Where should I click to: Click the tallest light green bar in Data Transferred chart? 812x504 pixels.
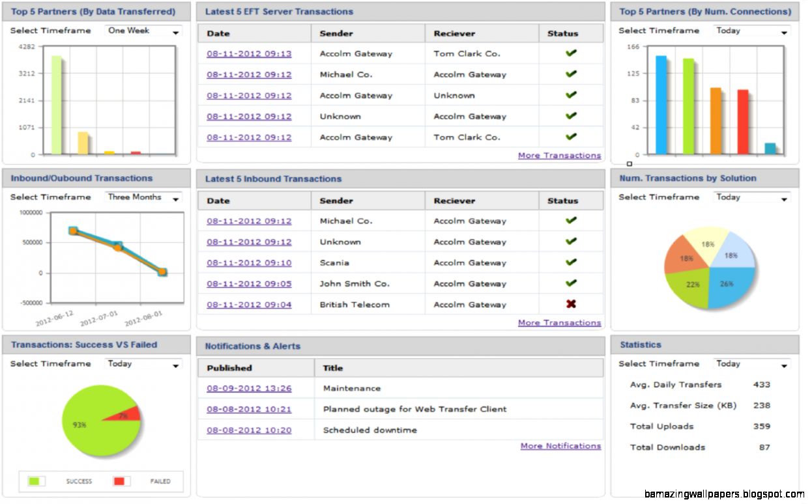coord(57,105)
